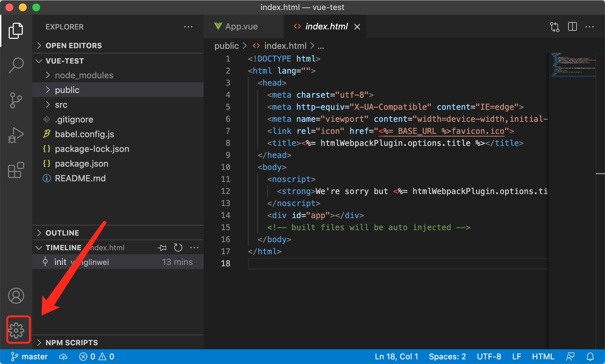605x364 pixels.
Task: Click the editor vertical scrollbar
Action: pos(600,201)
